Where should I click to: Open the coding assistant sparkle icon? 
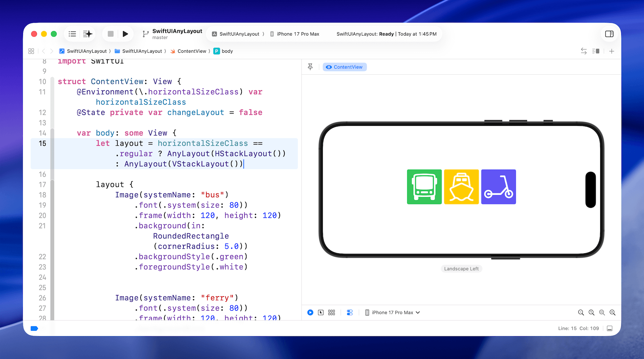88,34
